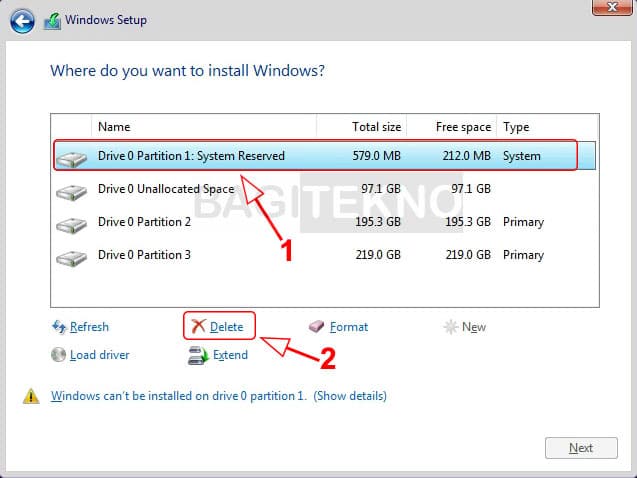Click the Primary type cell of Partition 2

click(523, 222)
